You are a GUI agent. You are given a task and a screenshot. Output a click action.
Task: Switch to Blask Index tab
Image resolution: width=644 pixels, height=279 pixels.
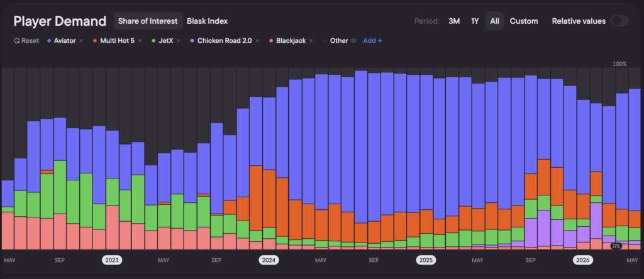[x=207, y=21]
